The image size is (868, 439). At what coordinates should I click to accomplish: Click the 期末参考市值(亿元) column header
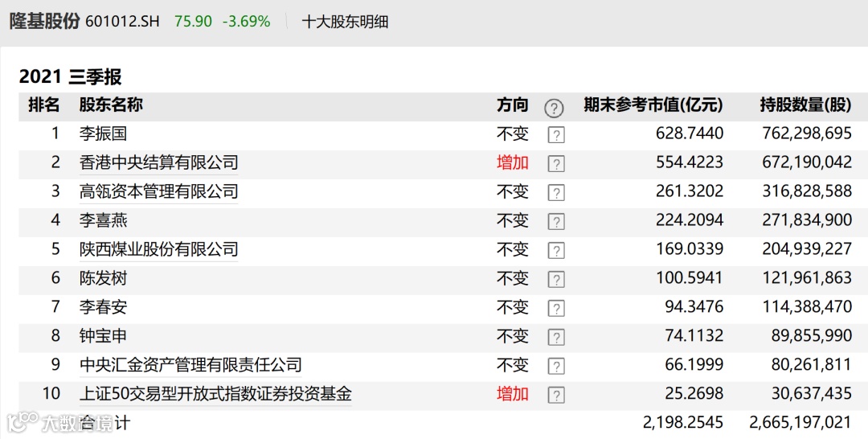(x=653, y=105)
